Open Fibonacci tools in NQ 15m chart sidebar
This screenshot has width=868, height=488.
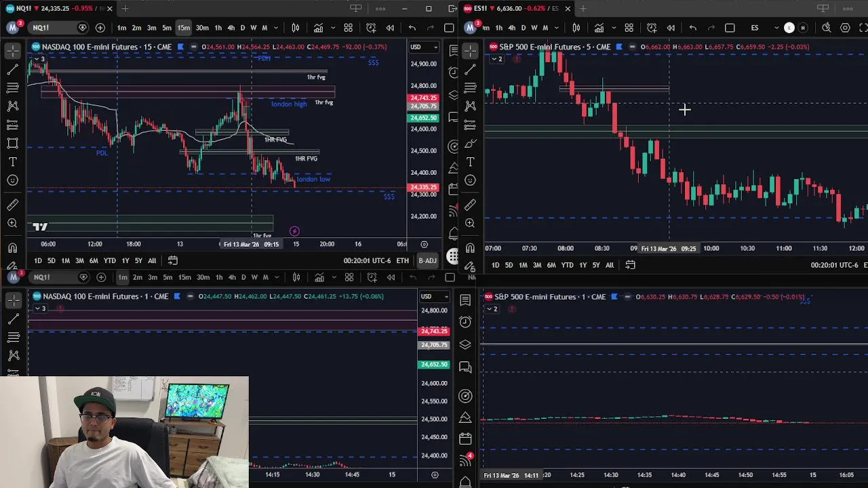pyautogui.click(x=12, y=87)
